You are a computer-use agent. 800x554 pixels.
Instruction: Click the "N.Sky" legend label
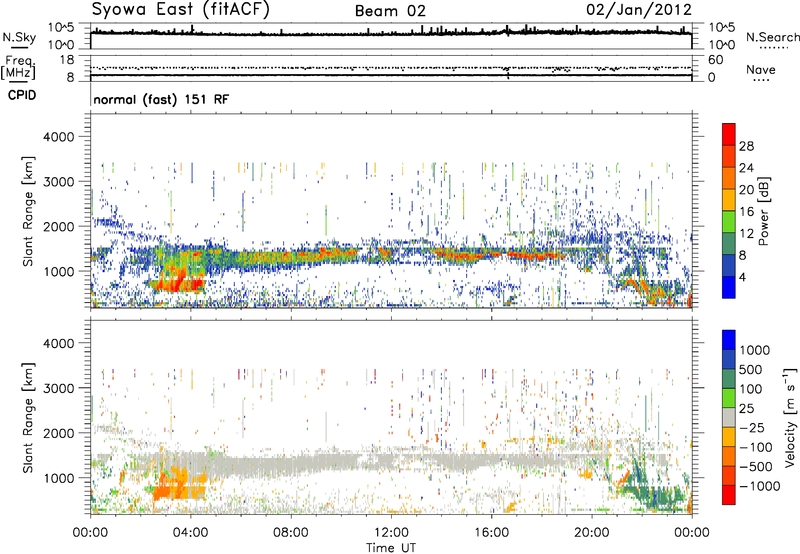click(x=19, y=37)
